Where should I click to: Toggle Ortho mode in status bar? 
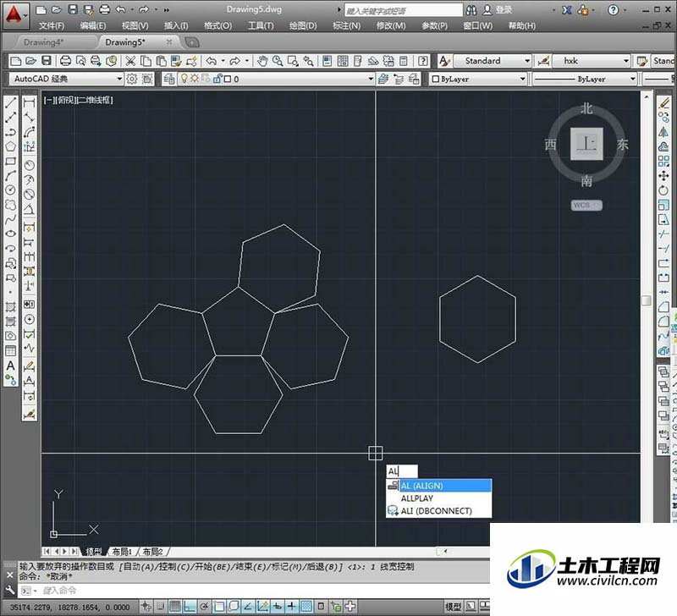(x=190, y=607)
